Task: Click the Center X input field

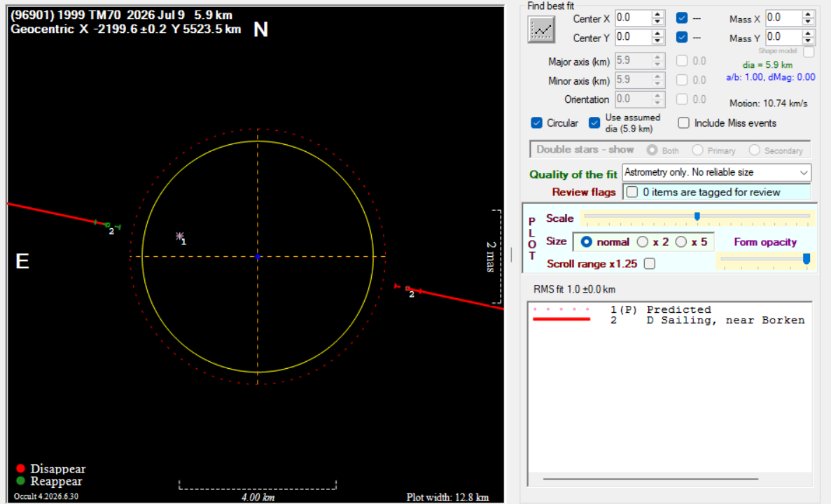Action: [x=634, y=18]
